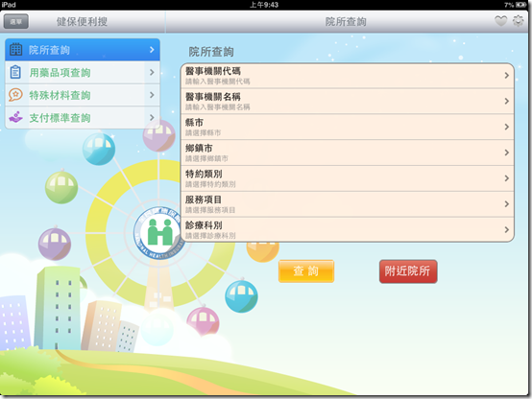Select the speech bubble icon beside 特殊材料查詢
Viewport: 532px width, 399px height.
(15, 95)
